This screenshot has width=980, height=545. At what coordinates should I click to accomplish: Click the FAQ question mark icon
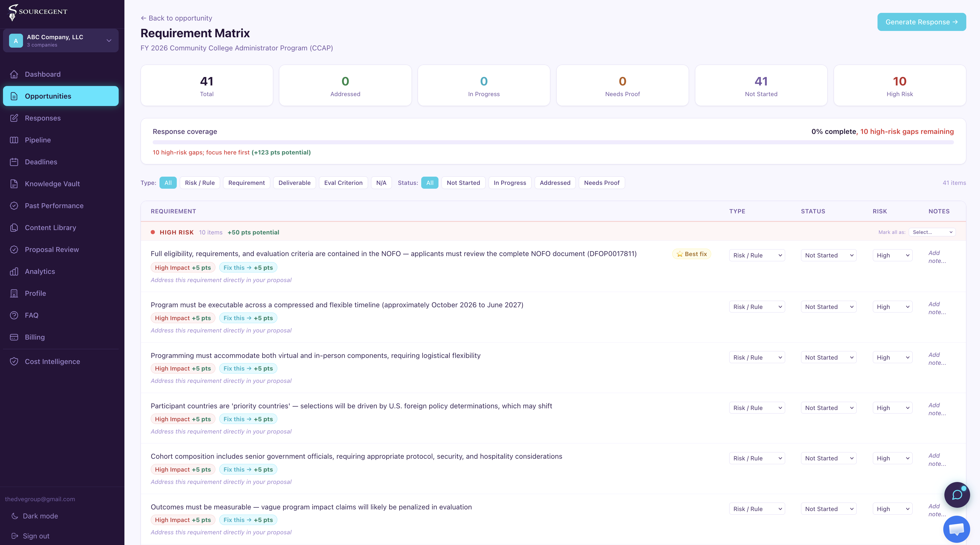point(14,315)
